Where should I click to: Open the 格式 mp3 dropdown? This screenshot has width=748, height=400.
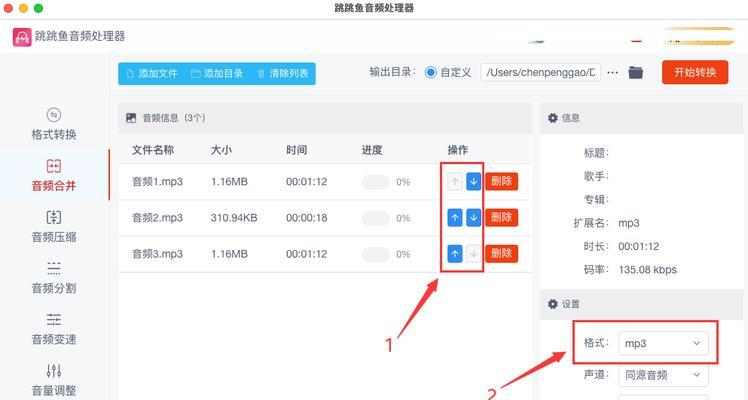point(663,343)
